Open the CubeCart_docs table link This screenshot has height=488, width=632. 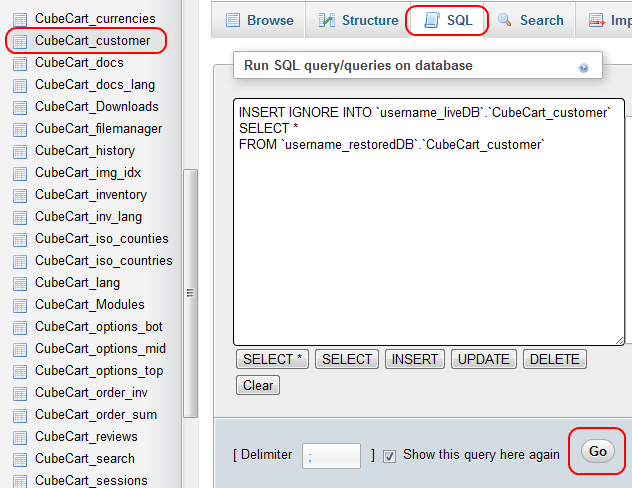point(79,63)
